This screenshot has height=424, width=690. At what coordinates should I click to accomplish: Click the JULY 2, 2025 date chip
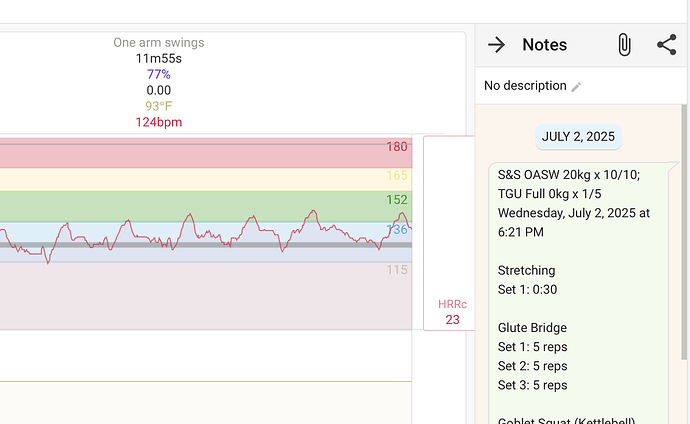pyautogui.click(x=579, y=137)
